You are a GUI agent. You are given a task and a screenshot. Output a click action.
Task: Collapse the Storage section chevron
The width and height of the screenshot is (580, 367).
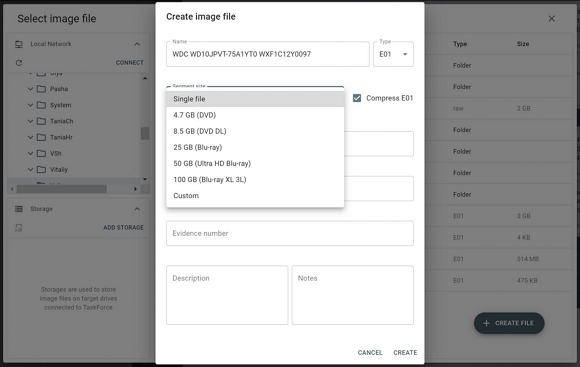[137, 209]
